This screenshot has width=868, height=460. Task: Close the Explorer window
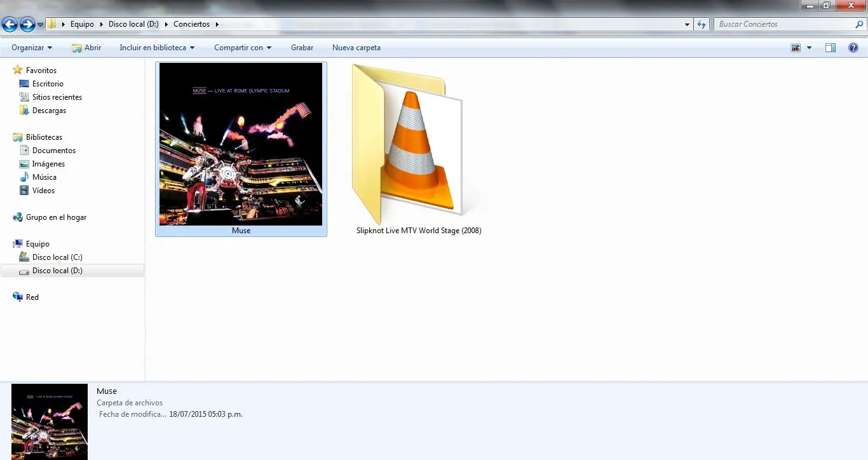point(851,5)
